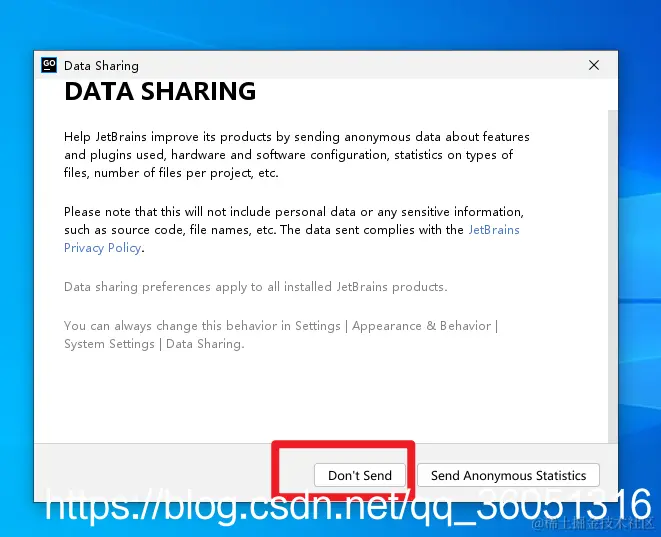Click the 'You can always change' note
The height and width of the screenshot is (537, 661).
click(281, 335)
